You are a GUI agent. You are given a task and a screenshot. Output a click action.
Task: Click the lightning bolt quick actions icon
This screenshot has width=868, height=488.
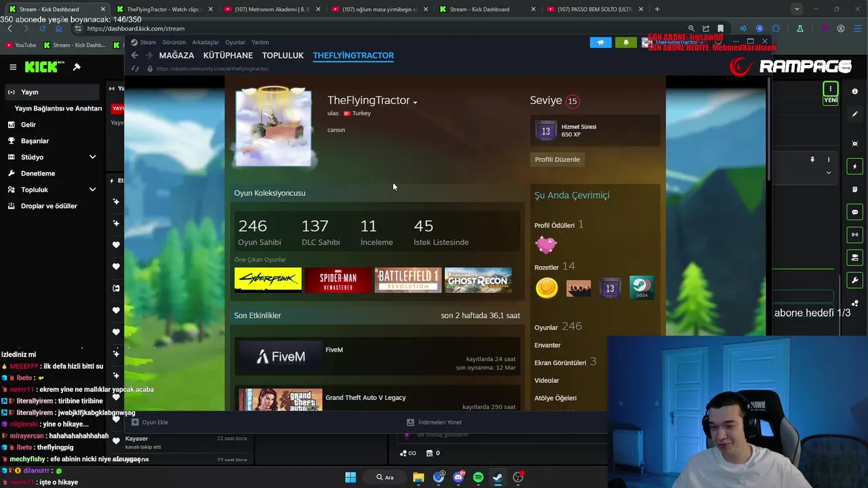click(x=855, y=167)
